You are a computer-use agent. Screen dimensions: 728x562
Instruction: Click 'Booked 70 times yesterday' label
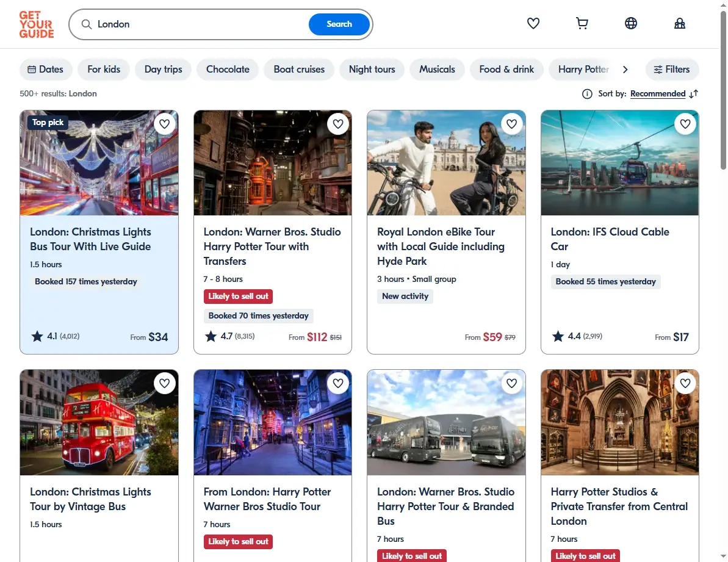[259, 316]
